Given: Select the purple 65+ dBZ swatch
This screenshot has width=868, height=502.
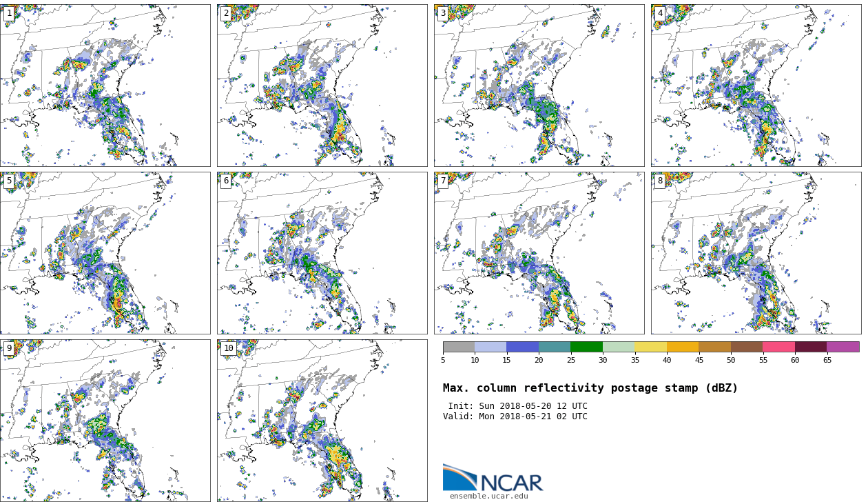Looking at the screenshot, I should click(843, 347).
